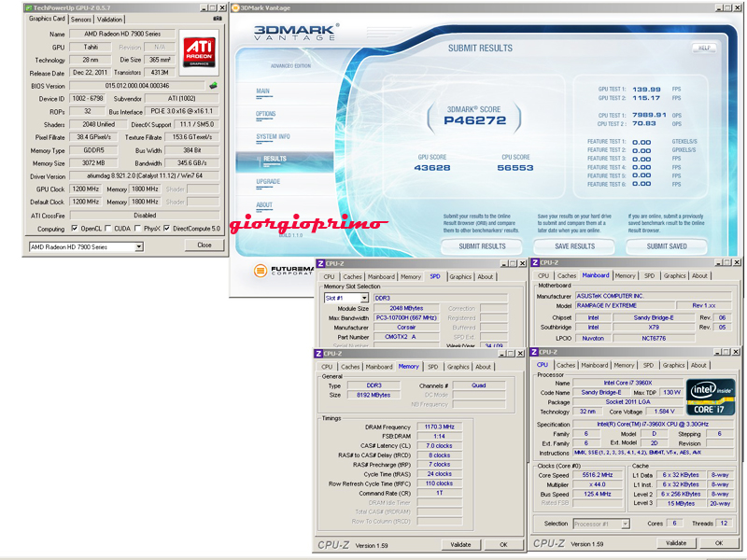The height and width of the screenshot is (560, 747).
Task: Click Validate in the CPU-Z CPU window
Action: coord(675,543)
